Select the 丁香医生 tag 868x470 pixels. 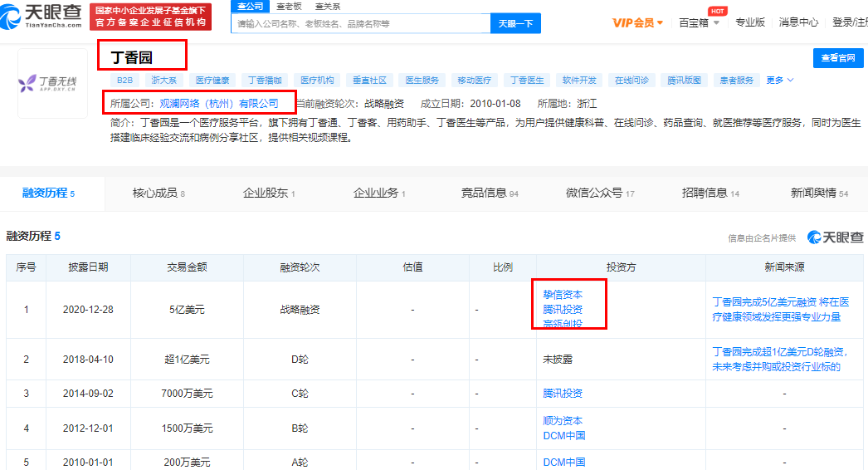pos(526,81)
